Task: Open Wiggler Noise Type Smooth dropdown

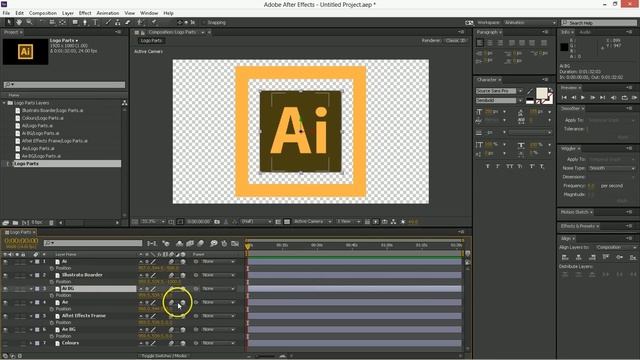Action: (x=612, y=168)
